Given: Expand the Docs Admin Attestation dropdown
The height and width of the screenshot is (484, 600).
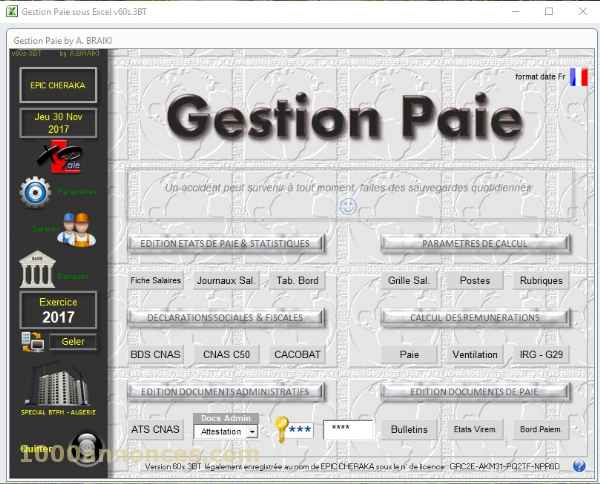Looking at the screenshot, I should [x=252, y=432].
